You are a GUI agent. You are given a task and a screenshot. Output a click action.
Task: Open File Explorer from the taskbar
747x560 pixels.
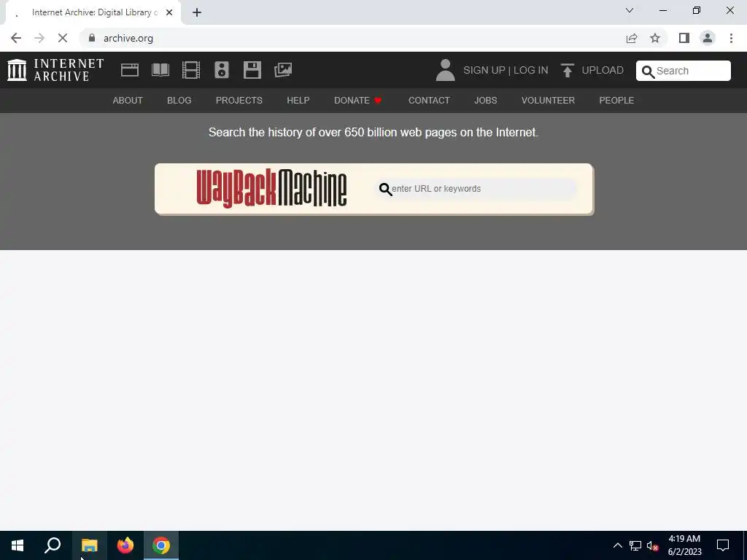pyautogui.click(x=89, y=545)
